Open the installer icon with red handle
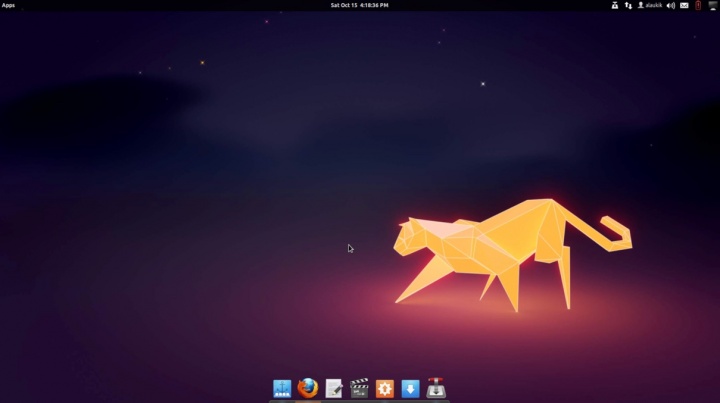This screenshot has height=403, width=720. click(x=436, y=389)
